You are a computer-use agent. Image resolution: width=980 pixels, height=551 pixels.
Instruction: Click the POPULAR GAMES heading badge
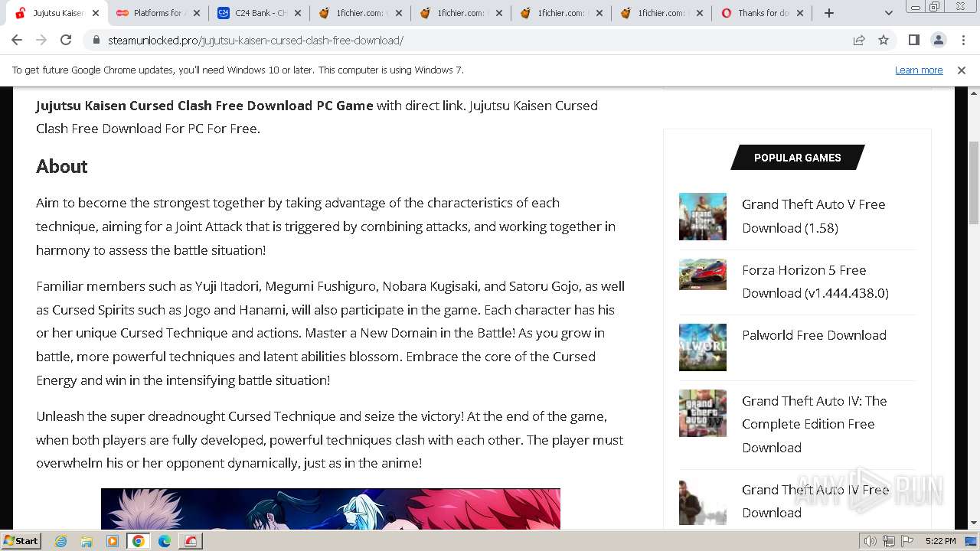pyautogui.click(x=797, y=158)
